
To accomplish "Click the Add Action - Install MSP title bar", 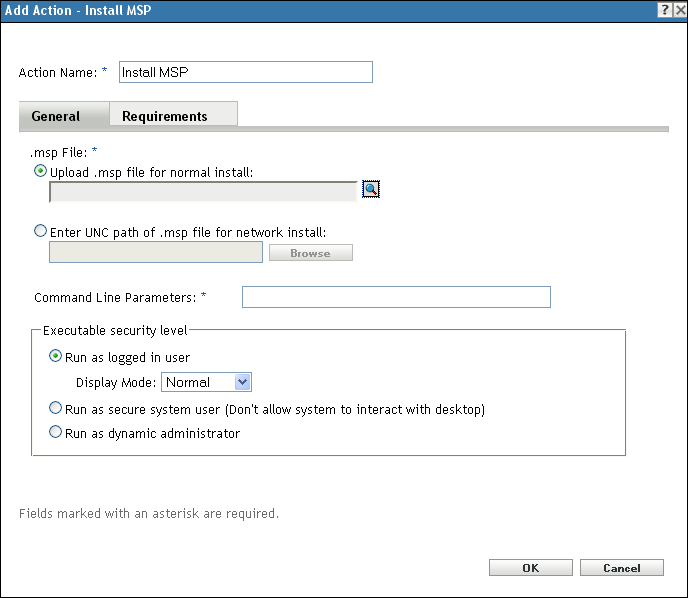I will click(300, 8).
